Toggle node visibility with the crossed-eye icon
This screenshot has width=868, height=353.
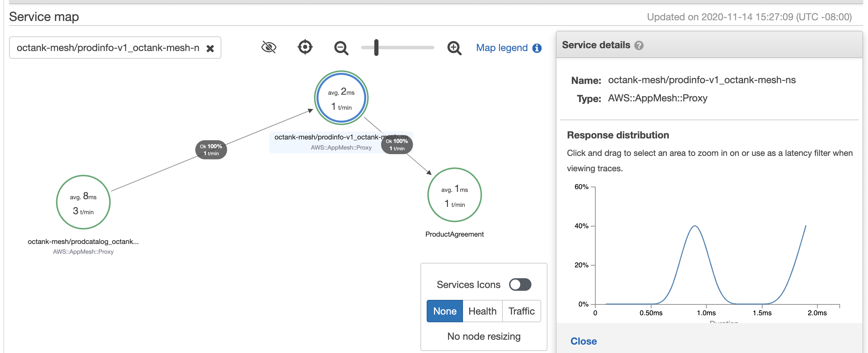tap(269, 47)
